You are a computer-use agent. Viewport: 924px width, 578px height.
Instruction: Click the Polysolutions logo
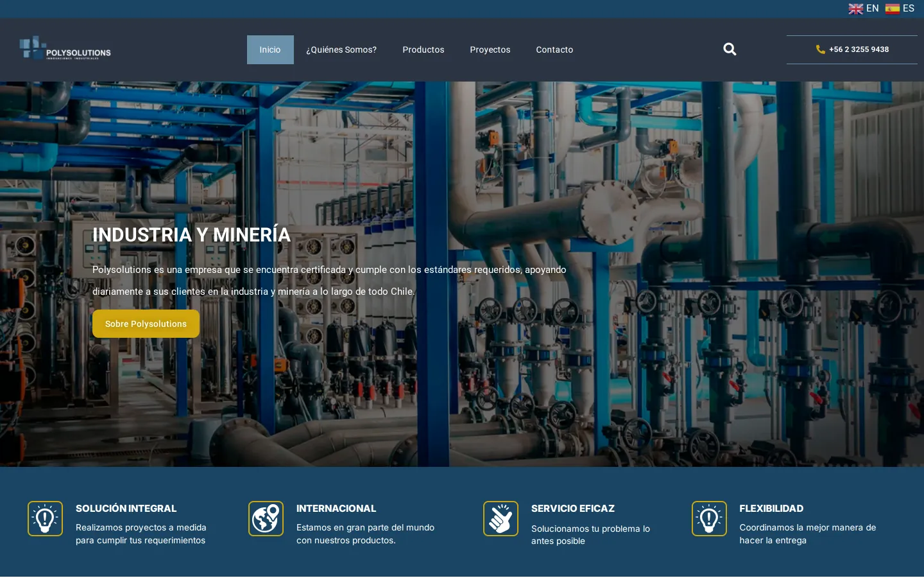click(x=65, y=48)
